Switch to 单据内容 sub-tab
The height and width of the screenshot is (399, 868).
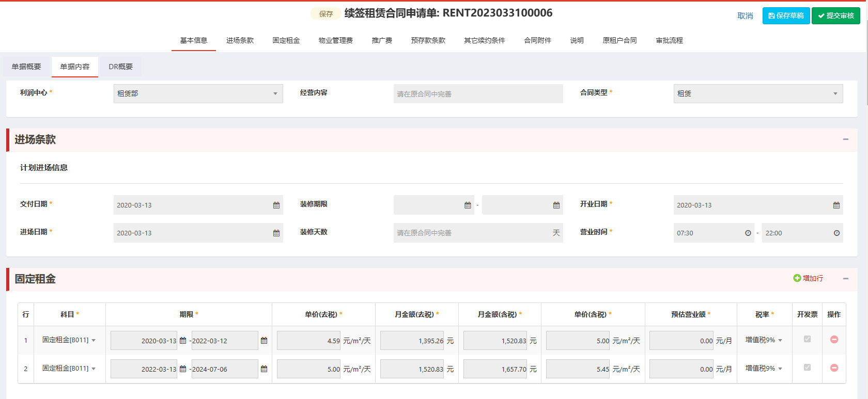(x=75, y=67)
